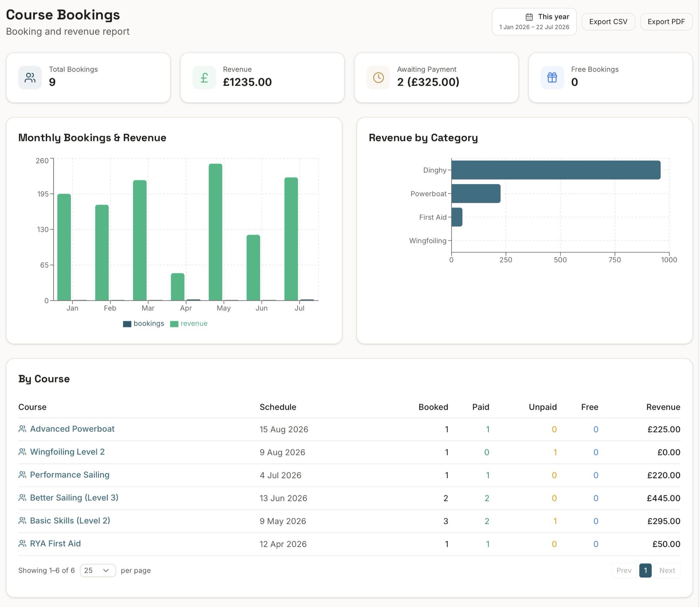Viewport: 700px width, 607px height.
Task: Click the £220.00 revenue cell
Action: point(664,475)
